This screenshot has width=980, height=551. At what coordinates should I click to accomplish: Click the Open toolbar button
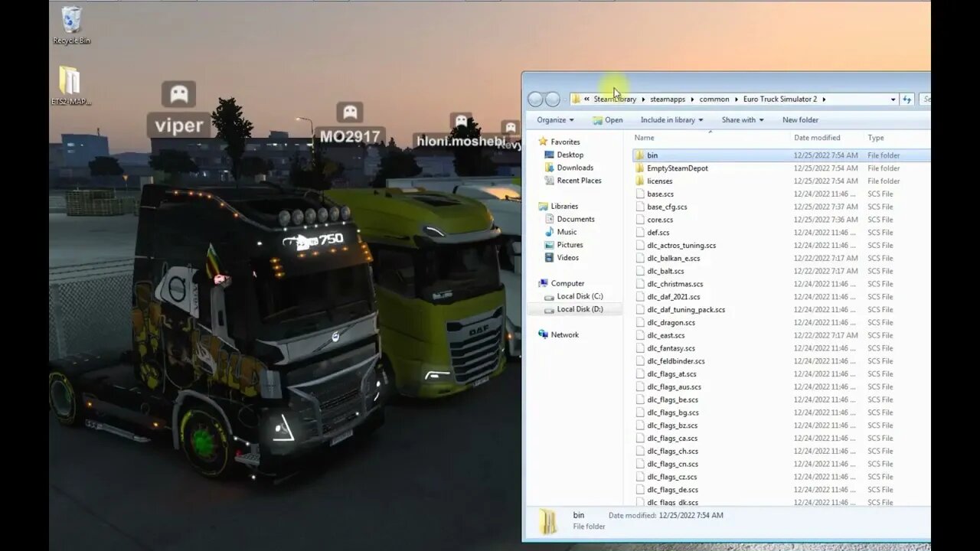click(x=608, y=120)
